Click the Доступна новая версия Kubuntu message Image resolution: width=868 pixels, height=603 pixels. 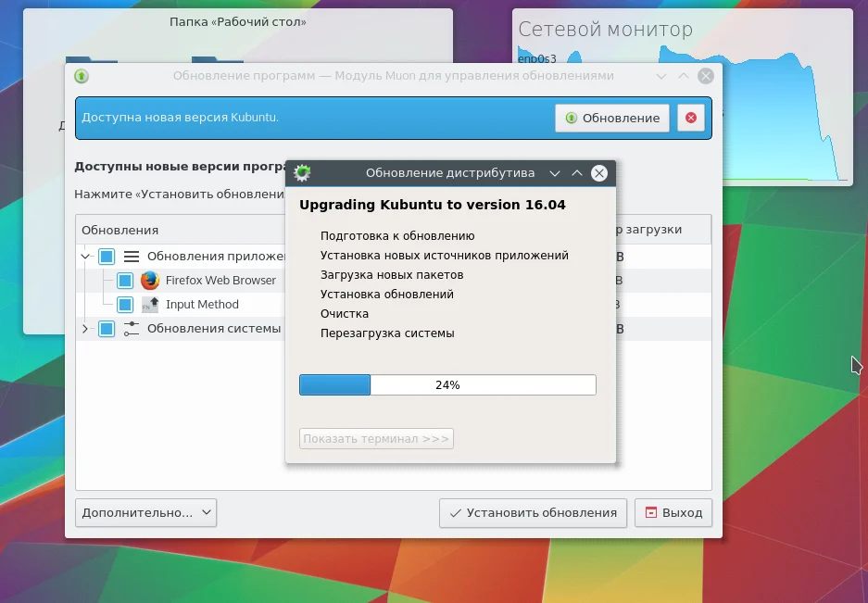pos(181,118)
